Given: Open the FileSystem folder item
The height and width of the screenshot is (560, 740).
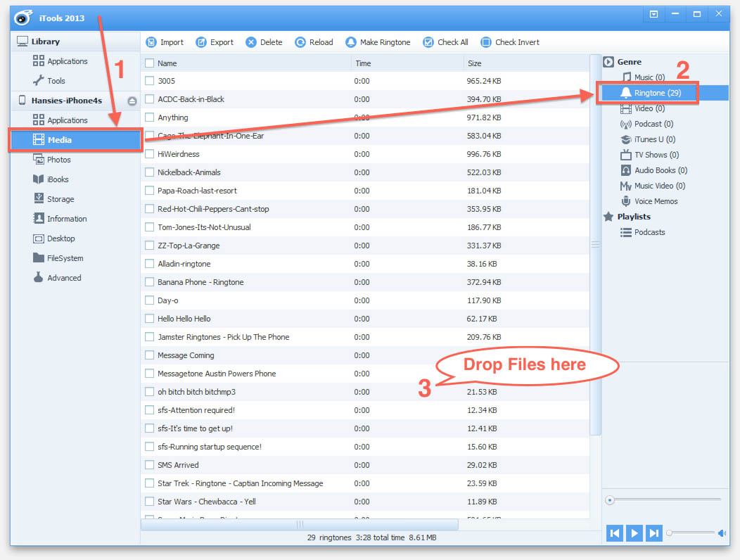Looking at the screenshot, I should click(58, 258).
